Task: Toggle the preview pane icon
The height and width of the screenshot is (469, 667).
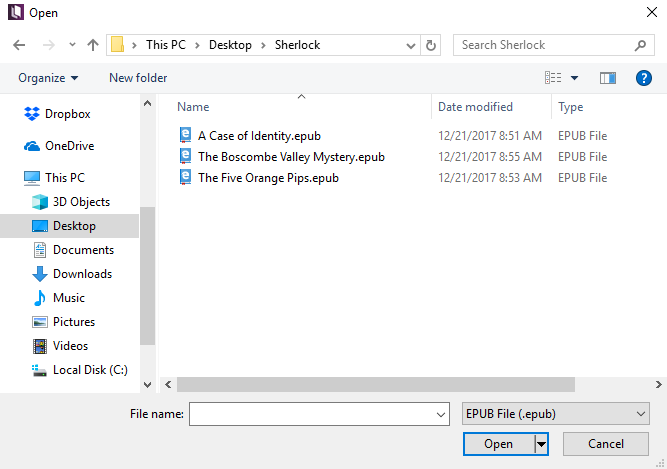Action: tap(607, 78)
